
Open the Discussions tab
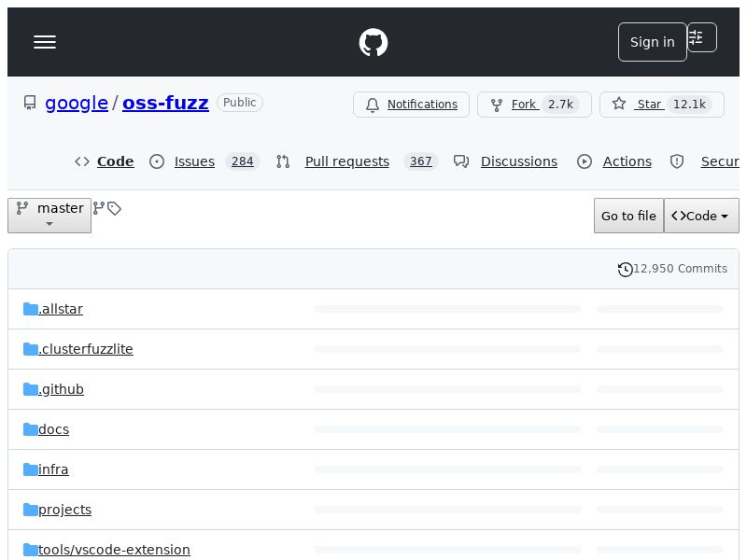(x=518, y=161)
